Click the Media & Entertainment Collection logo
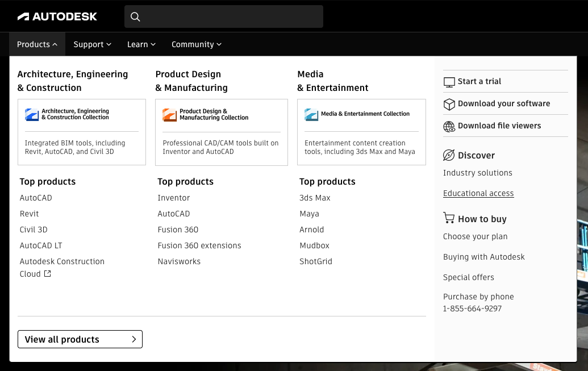588x371 pixels. [311, 114]
